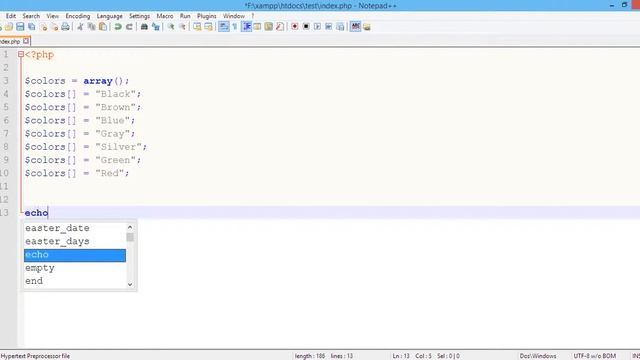640x360 pixels.
Task: Click the green Undo arrow
Action: pos(118,27)
